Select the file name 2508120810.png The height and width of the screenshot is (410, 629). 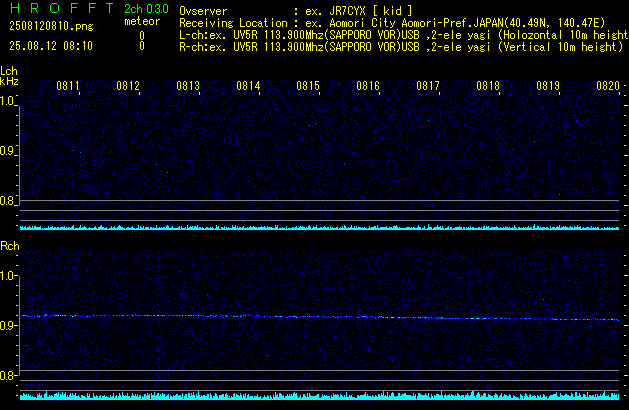51,26
